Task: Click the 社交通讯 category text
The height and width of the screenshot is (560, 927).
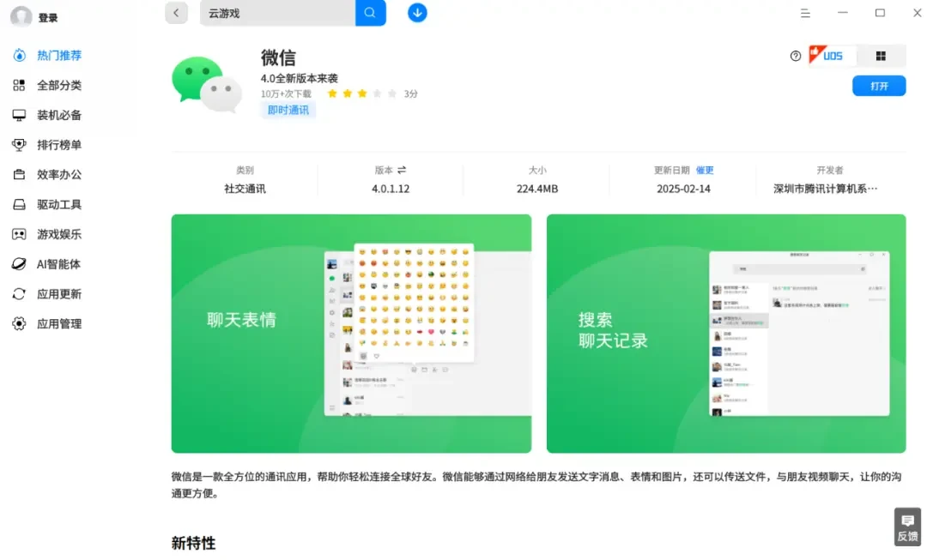Action: pos(245,189)
